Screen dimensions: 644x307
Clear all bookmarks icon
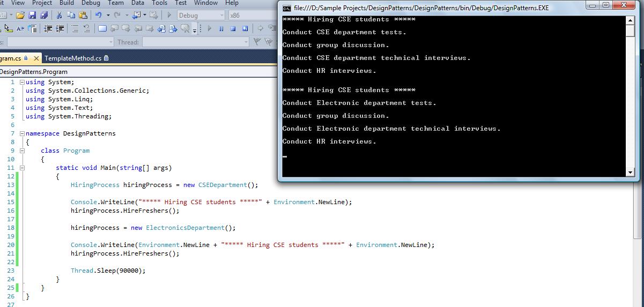[185, 28]
